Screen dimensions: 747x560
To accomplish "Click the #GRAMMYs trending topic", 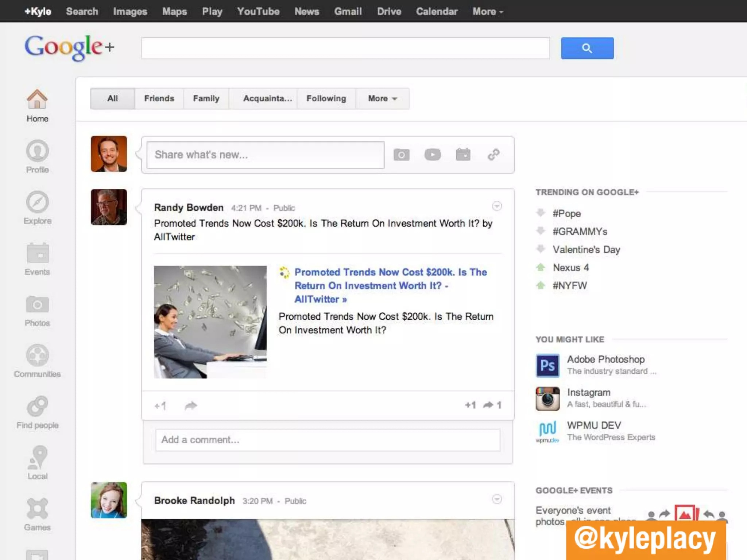I will coord(580,232).
